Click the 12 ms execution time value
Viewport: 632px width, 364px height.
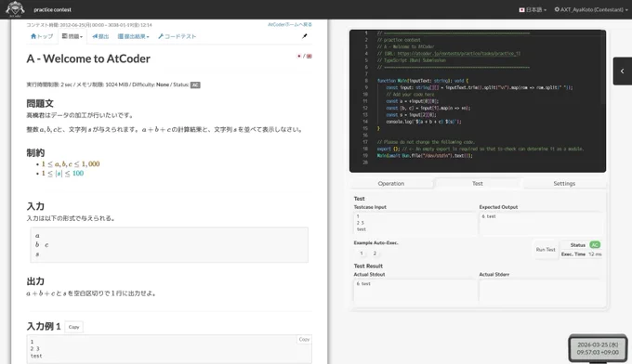click(595, 254)
